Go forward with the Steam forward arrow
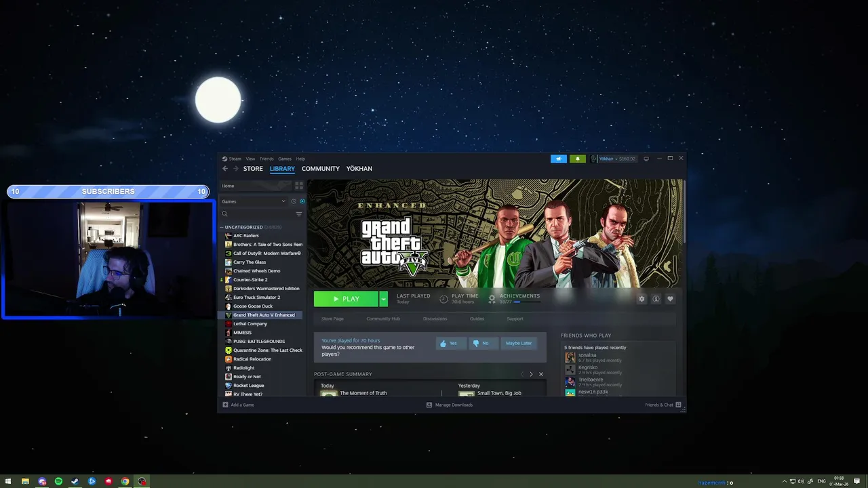The image size is (868, 488). (235, 169)
